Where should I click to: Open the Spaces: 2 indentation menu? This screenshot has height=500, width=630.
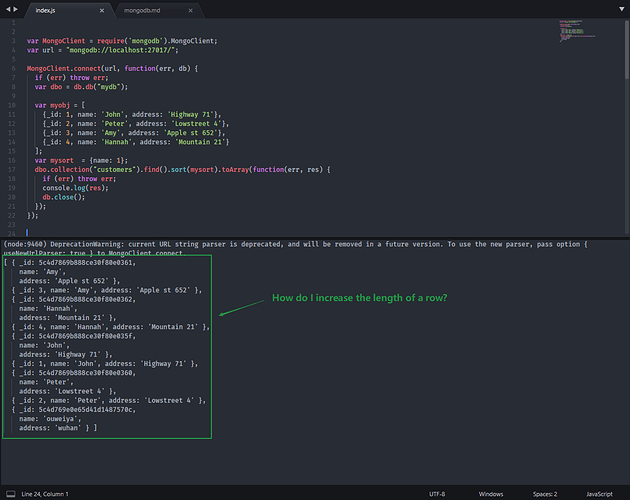coord(543,493)
